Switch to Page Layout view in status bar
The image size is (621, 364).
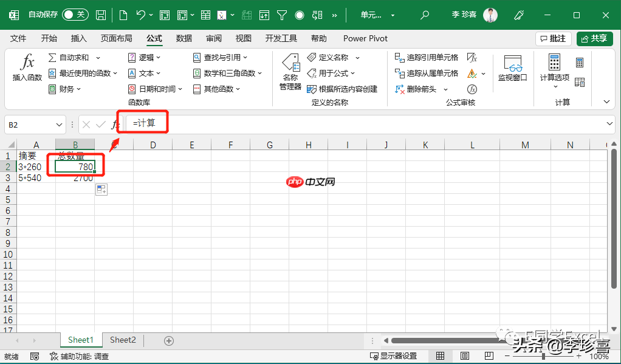click(465, 355)
